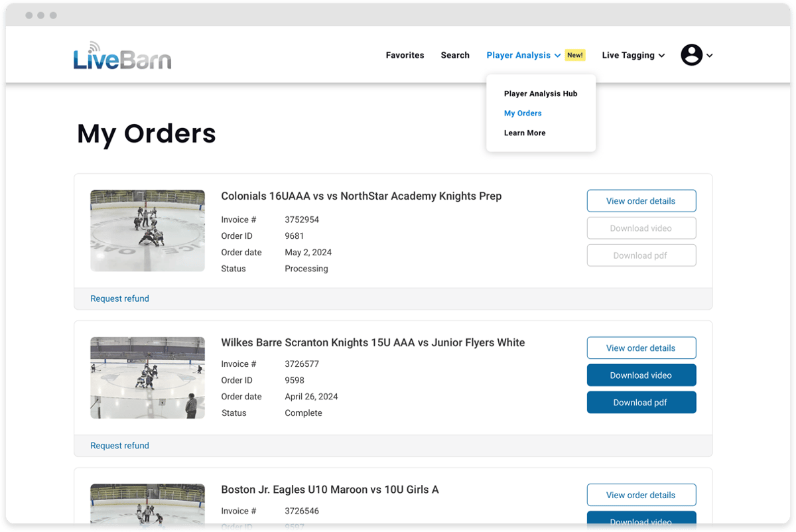Download video for the Wilkes Barre game
Screen dimensions: 796x532
pos(641,375)
